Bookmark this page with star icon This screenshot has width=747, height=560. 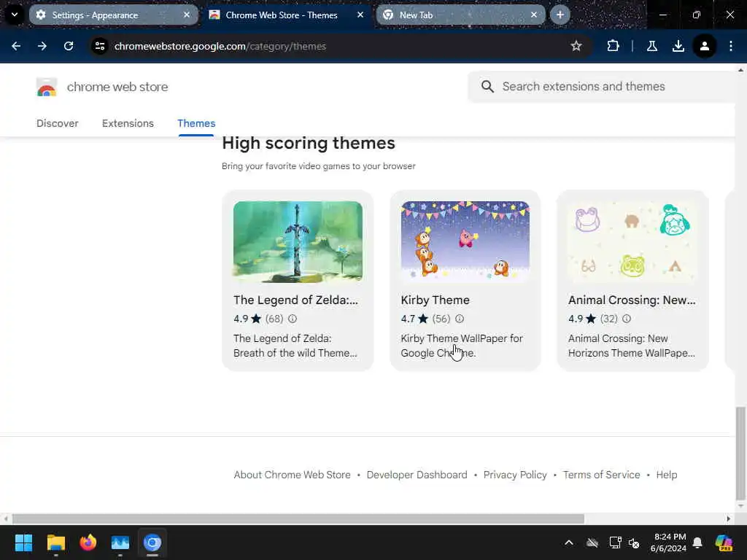coord(576,46)
